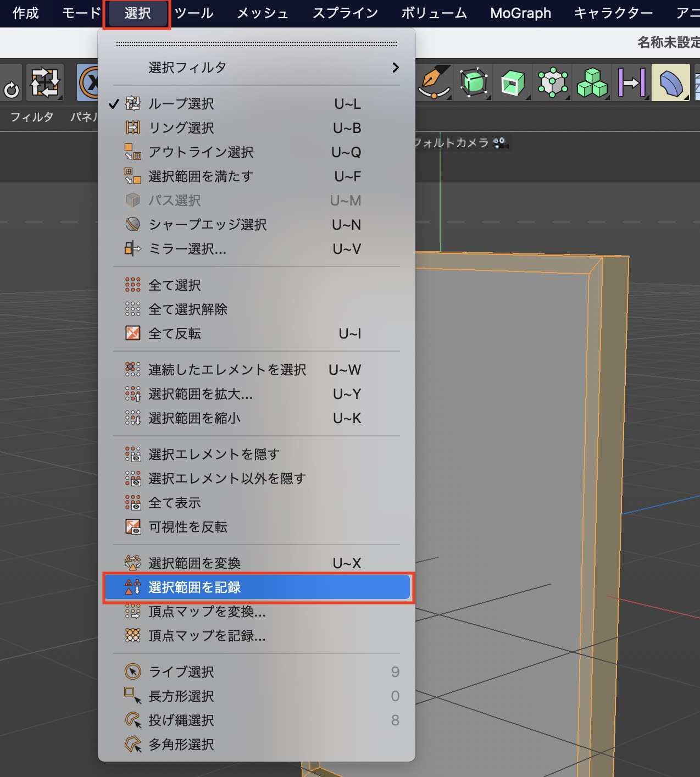700x777 pixels.
Task: Open the ツール menu in menu bar
Action: pyautogui.click(x=194, y=13)
